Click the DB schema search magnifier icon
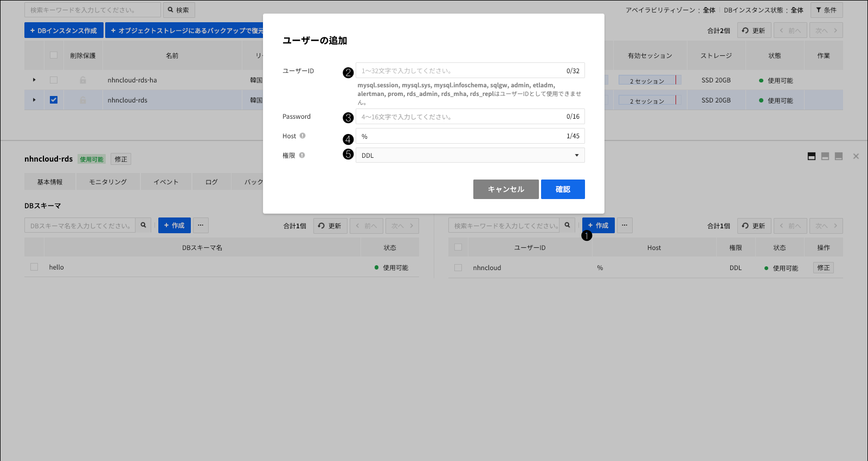 [x=143, y=225]
